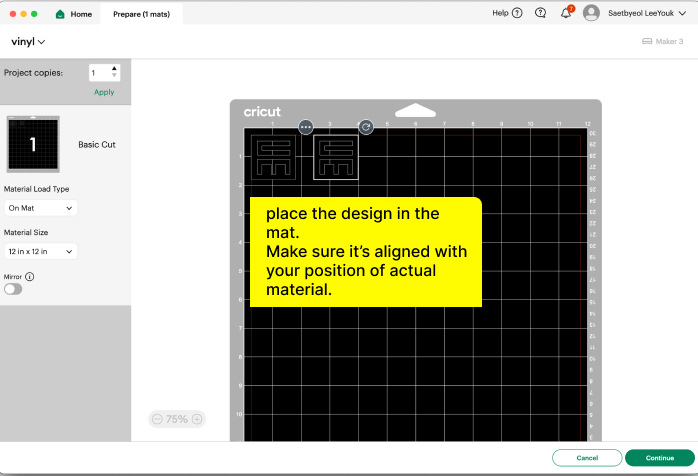Switch to the Home tab
Viewport: 698px width, 476px height.
click(74, 14)
